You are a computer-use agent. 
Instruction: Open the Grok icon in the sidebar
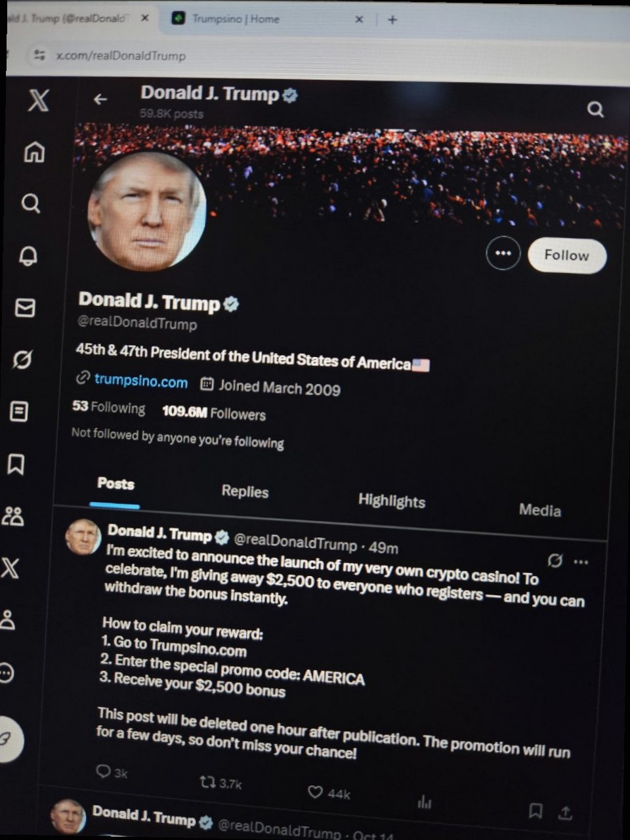[22, 360]
